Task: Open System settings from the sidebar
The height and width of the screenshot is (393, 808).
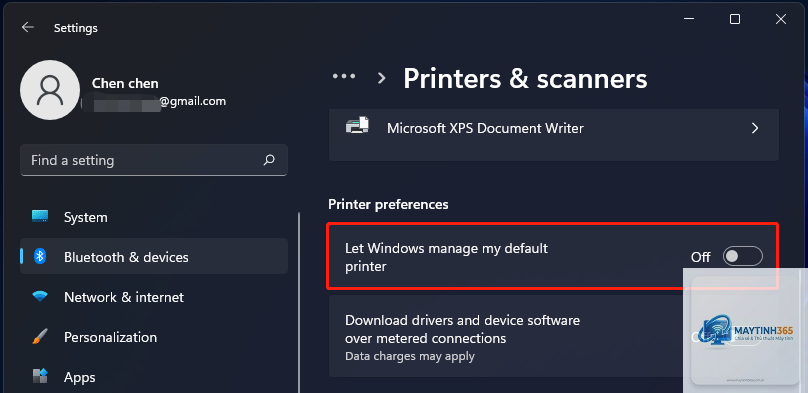Action: (154, 217)
